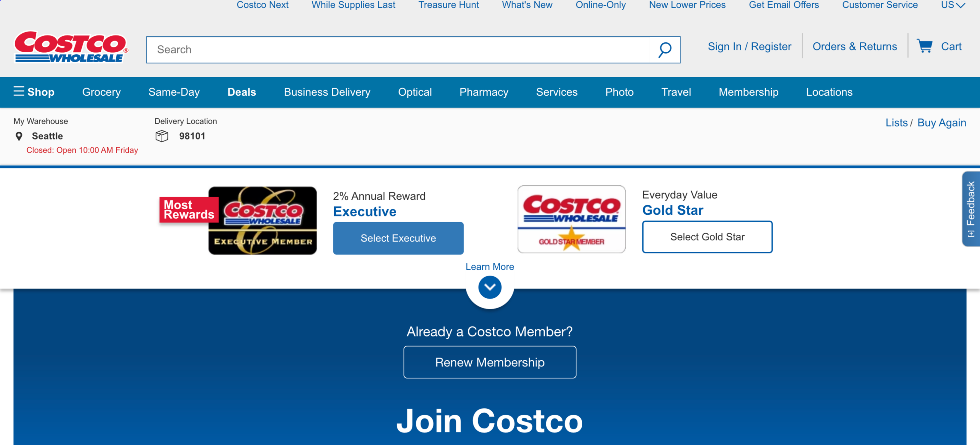
Task: Click Customer Service top link
Action: point(879,5)
